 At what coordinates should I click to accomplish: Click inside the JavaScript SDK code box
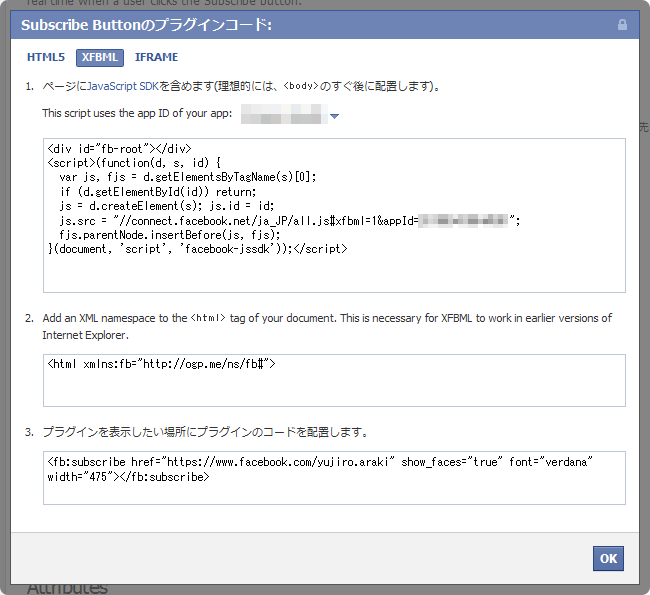tap(334, 216)
